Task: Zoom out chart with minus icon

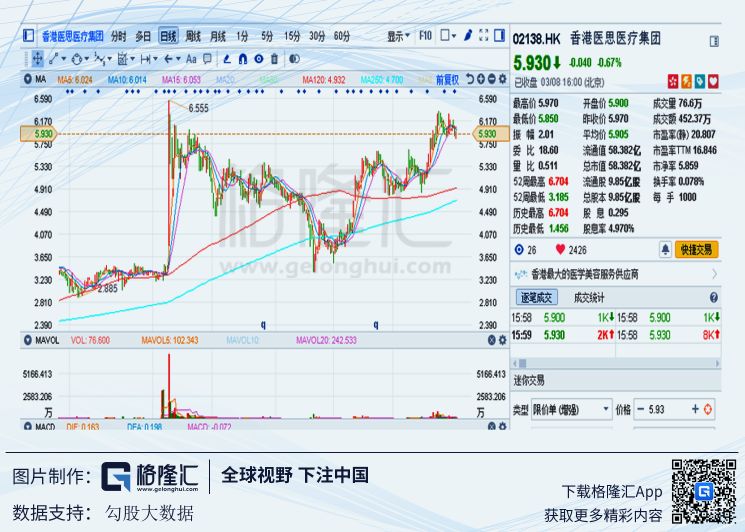Action: coord(492,79)
